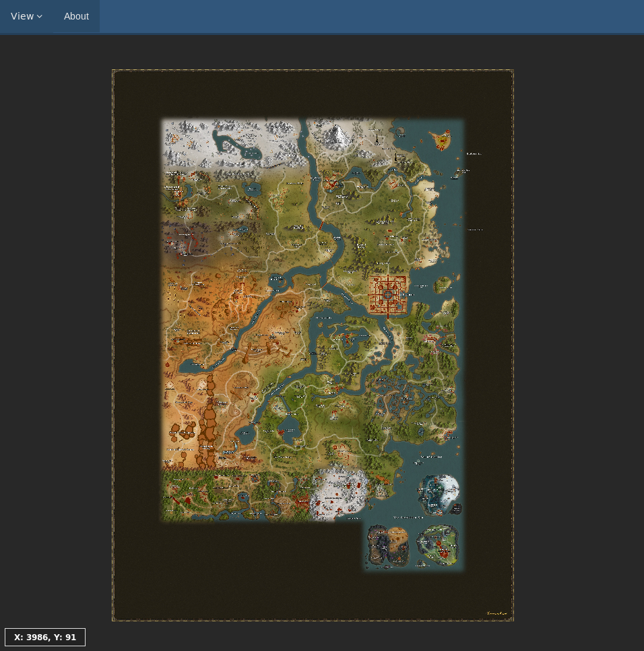Open the About page
Viewport: 644px width, 651px height.
76,16
